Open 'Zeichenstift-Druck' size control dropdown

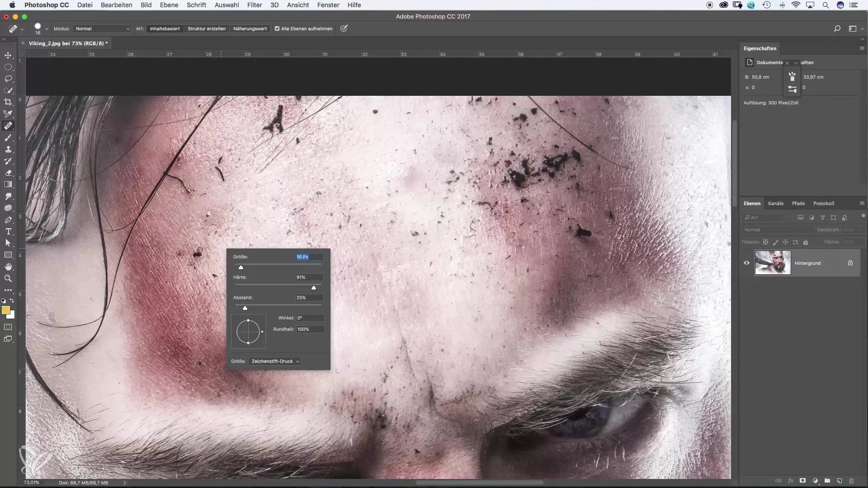point(275,361)
